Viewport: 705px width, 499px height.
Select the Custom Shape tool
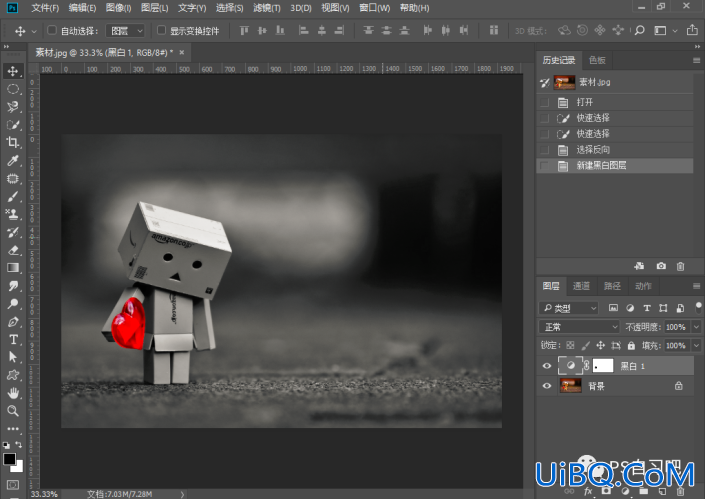click(x=13, y=375)
